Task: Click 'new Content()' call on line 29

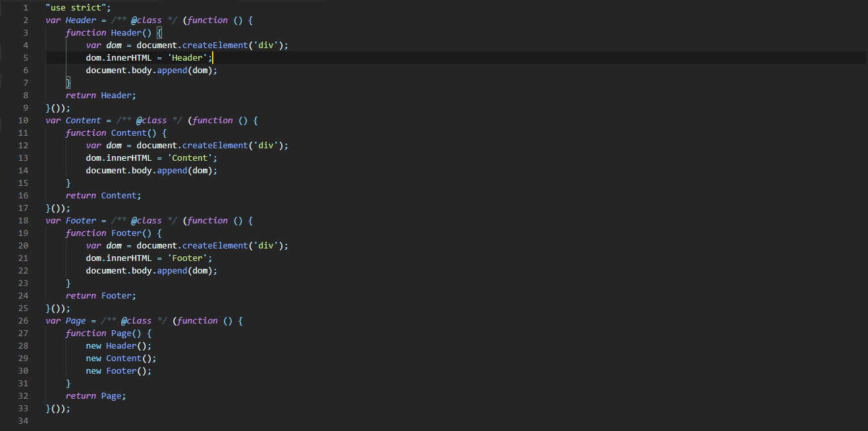Action: (121, 358)
